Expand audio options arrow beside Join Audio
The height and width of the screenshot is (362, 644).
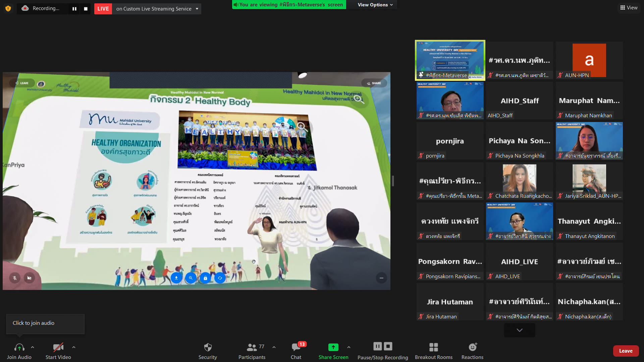click(33, 347)
